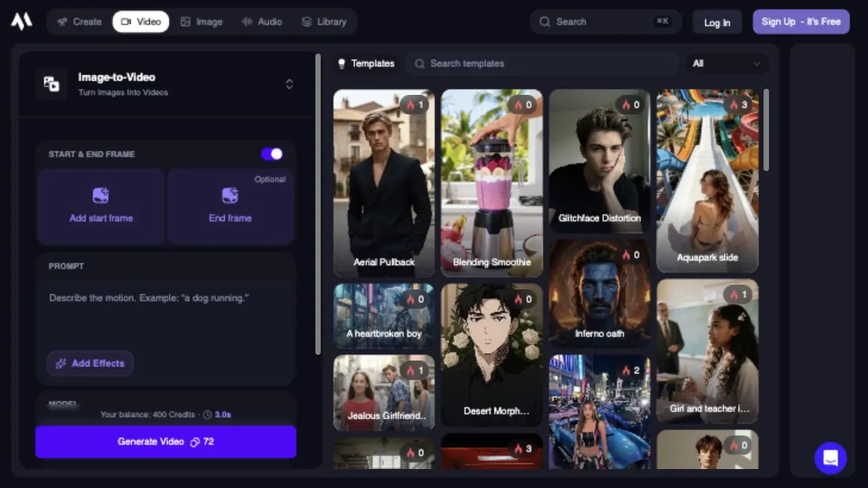Click the left panel vertical scrollbar
868x488 pixels.
pyautogui.click(x=318, y=203)
